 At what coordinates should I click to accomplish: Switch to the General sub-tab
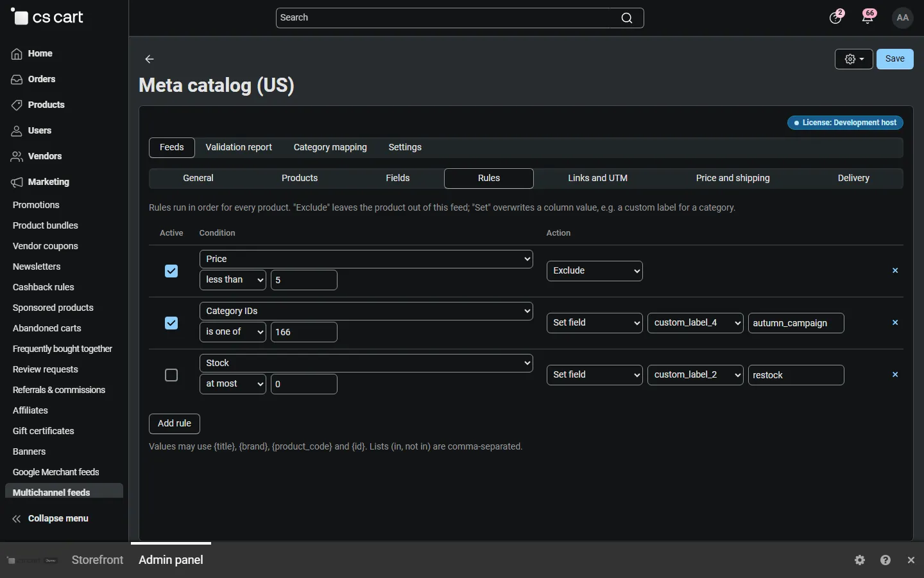pos(198,179)
